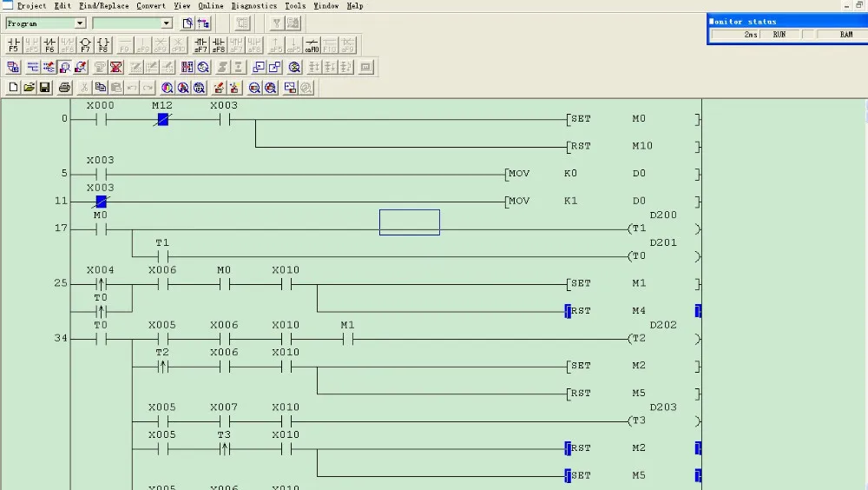Viewport: 868px width, 490px height.
Task: Open the Find/Replace menu
Action: 103,5
